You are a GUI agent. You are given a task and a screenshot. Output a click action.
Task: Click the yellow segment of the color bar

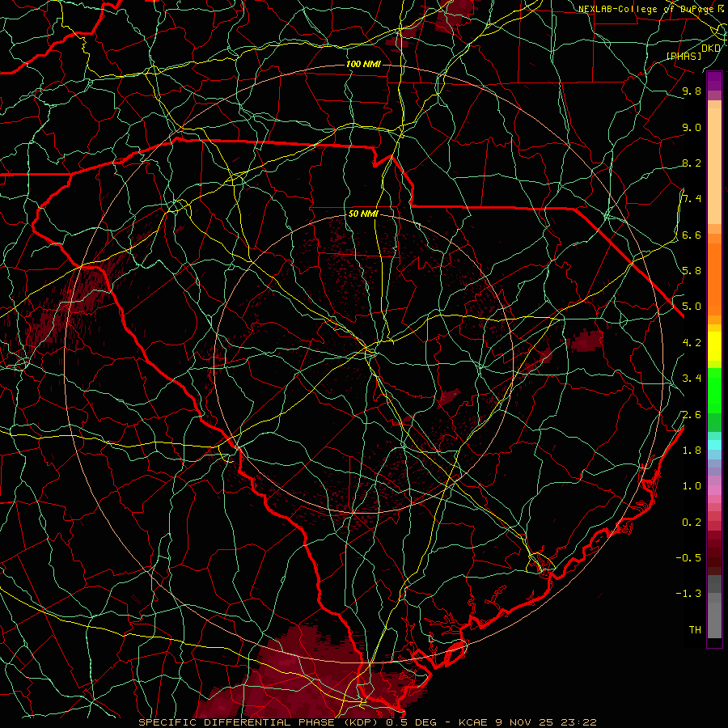[x=714, y=346]
